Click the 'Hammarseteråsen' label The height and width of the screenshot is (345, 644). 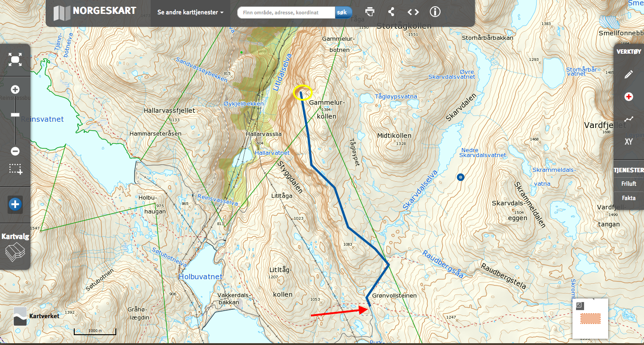[156, 133]
